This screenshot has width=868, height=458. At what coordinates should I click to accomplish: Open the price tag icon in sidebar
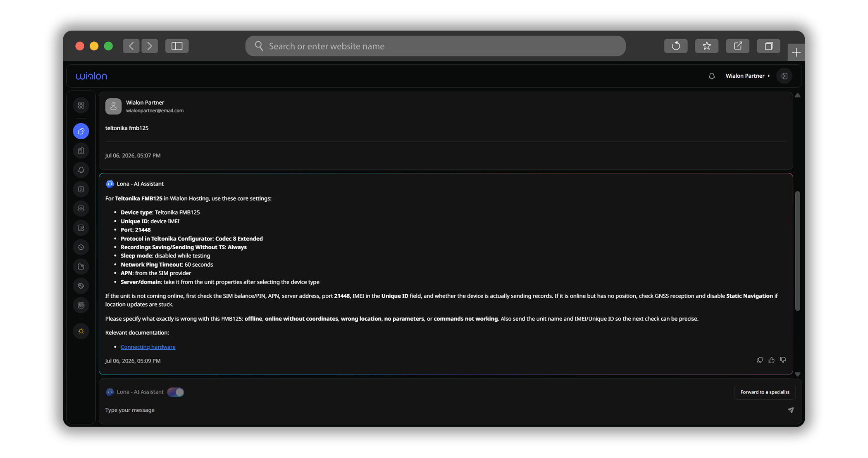coord(81,286)
